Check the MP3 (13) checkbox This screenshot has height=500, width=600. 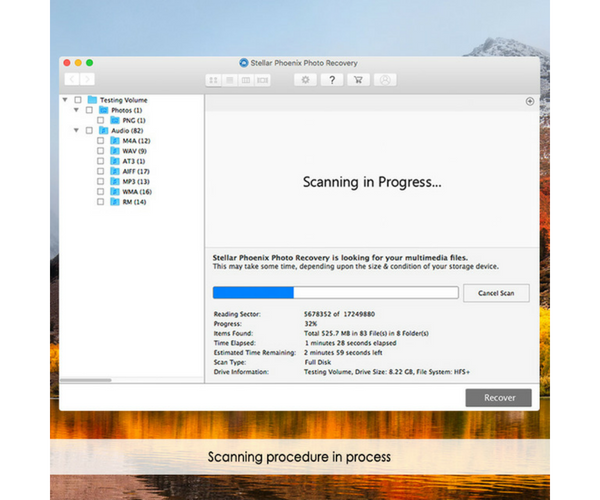click(100, 181)
